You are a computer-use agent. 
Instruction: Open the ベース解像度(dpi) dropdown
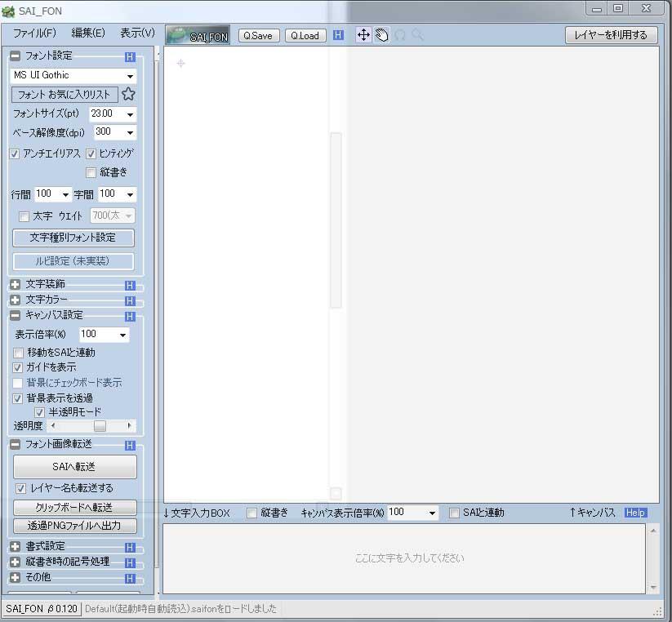point(130,133)
